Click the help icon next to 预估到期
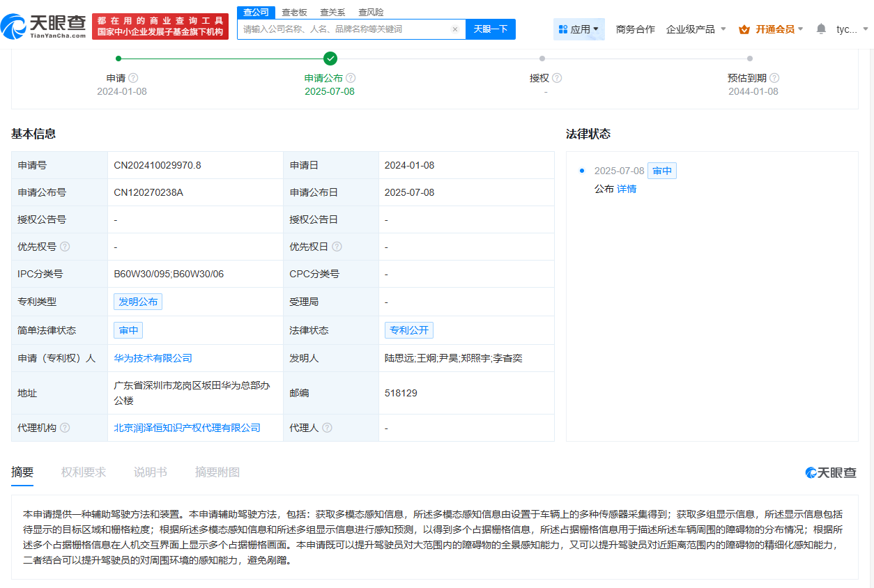 (774, 78)
